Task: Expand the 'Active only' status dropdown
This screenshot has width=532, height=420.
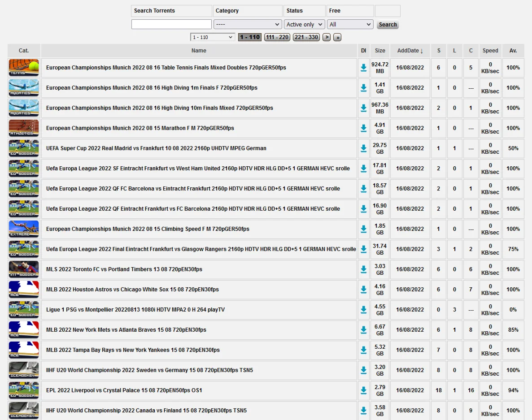Action: coord(305,24)
